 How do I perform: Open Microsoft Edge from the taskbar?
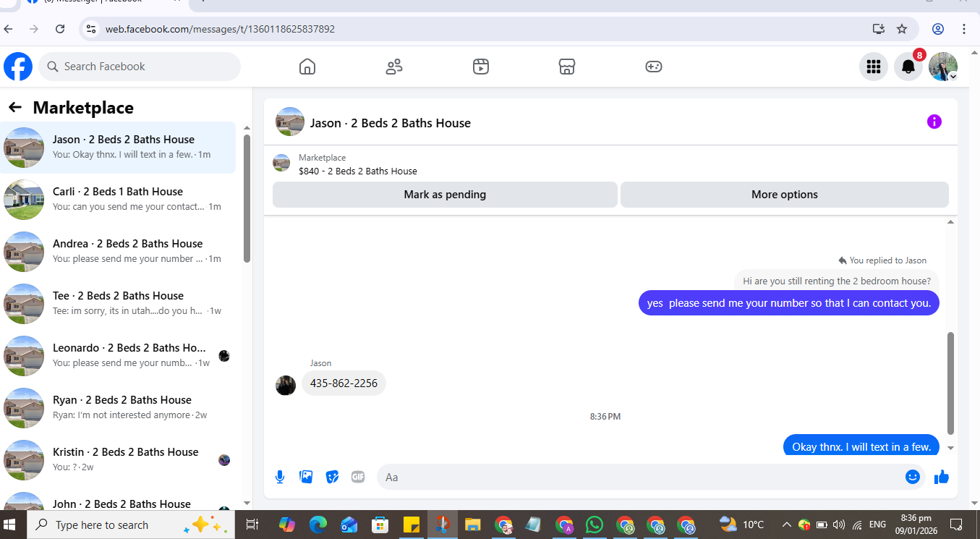[x=318, y=525]
